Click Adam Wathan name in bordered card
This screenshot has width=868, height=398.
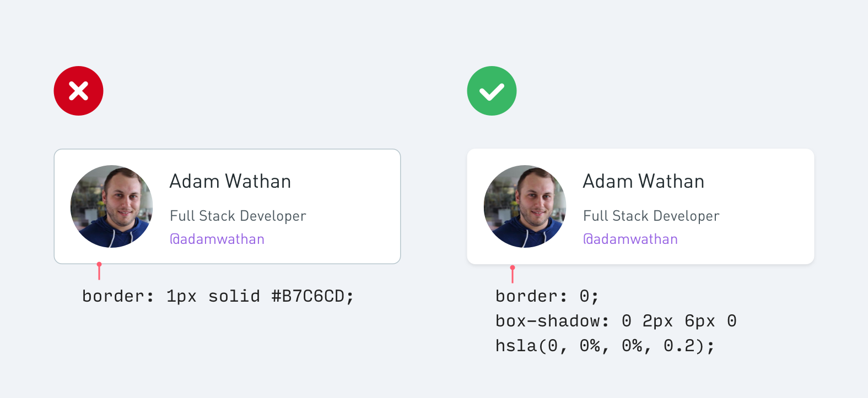230,181
